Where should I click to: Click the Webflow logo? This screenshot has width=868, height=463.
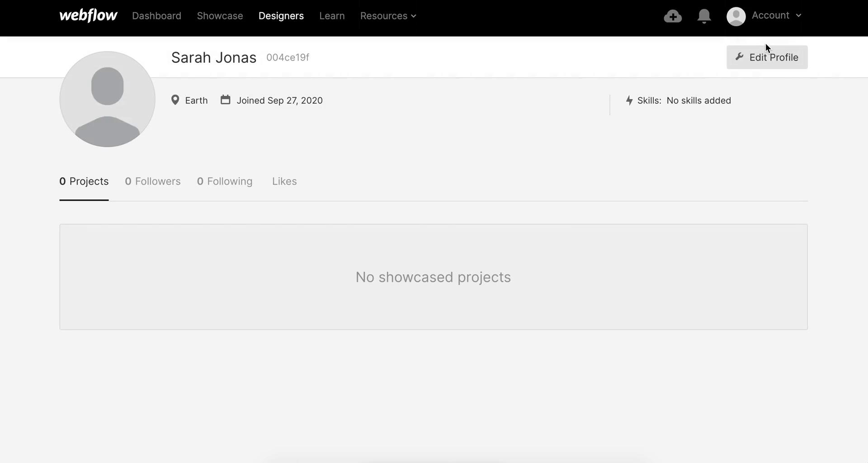click(88, 16)
